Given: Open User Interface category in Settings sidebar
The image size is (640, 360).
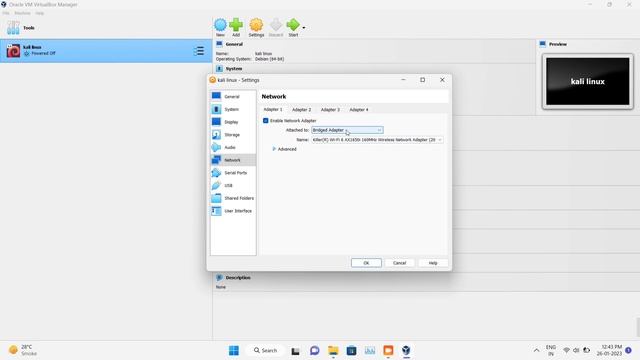Looking at the screenshot, I should [x=233, y=211].
